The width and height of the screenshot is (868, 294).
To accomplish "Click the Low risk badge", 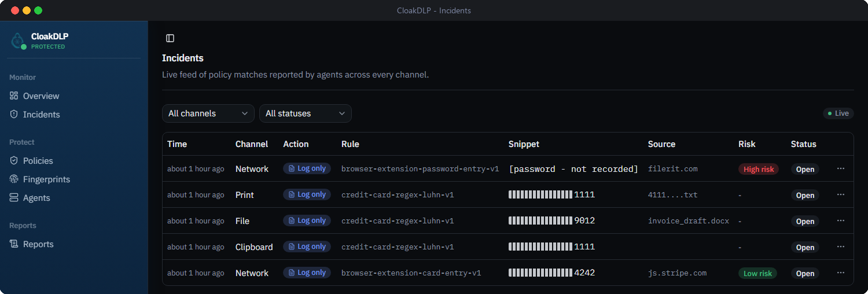I will tap(757, 273).
